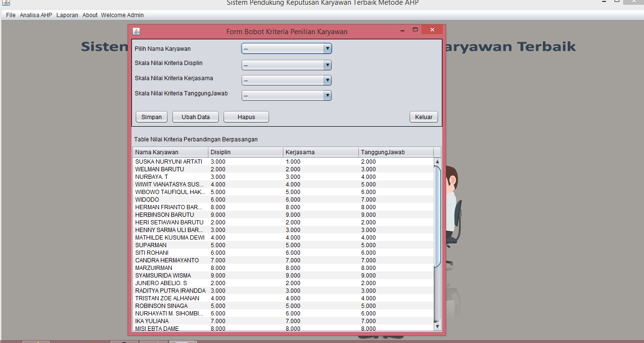Click the Disiplin column header

(245, 152)
